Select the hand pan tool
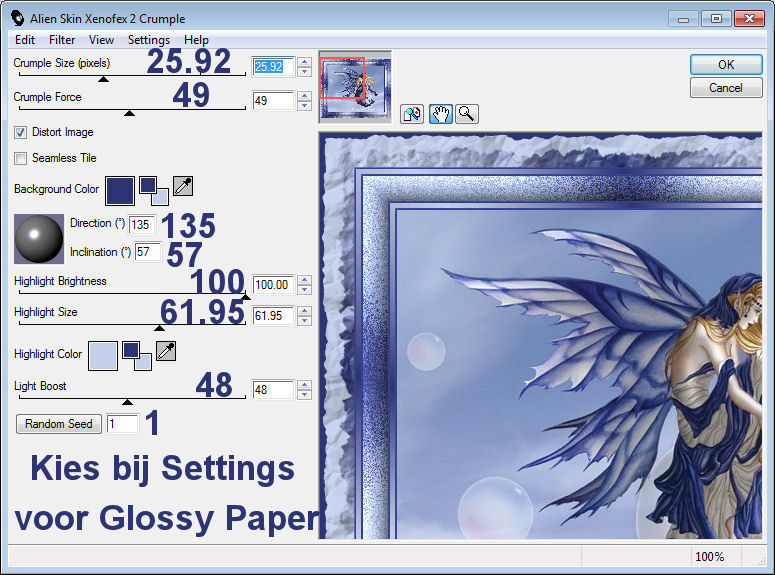 (440, 114)
